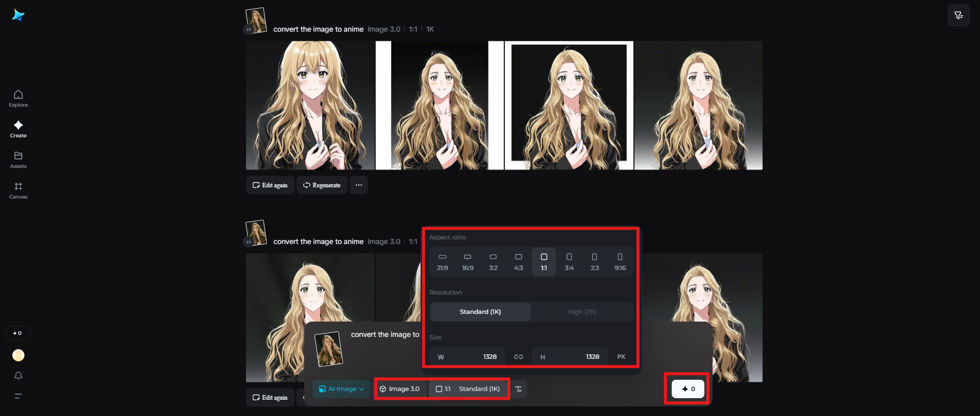Select the 4:3 aspect ratio

[519, 262]
